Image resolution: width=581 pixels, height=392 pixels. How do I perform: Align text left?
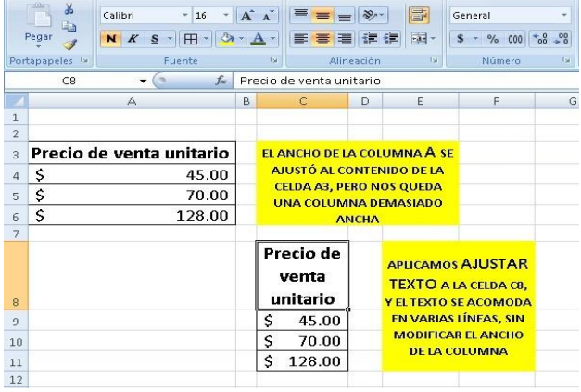pyautogui.click(x=300, y=39)
